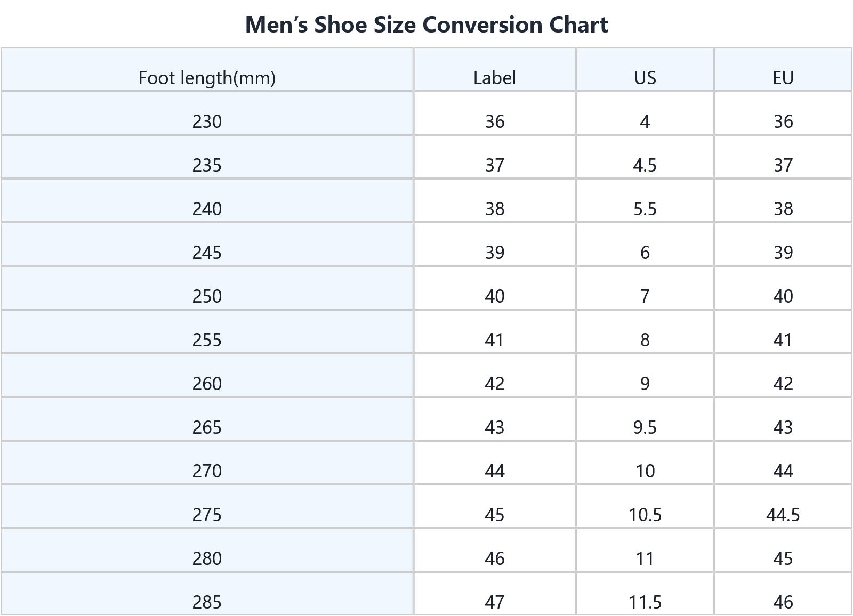
Task: Click the EU size 44.5 cell
Action: coord(783,515)
